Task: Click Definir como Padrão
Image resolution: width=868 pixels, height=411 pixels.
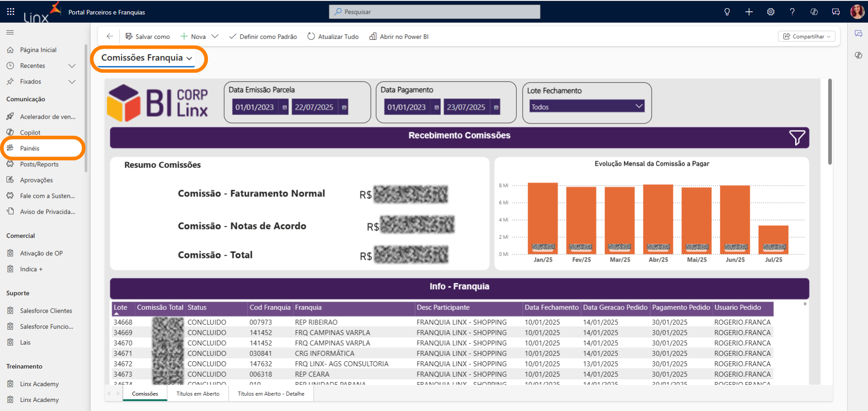Action: (x=263, y=36)
